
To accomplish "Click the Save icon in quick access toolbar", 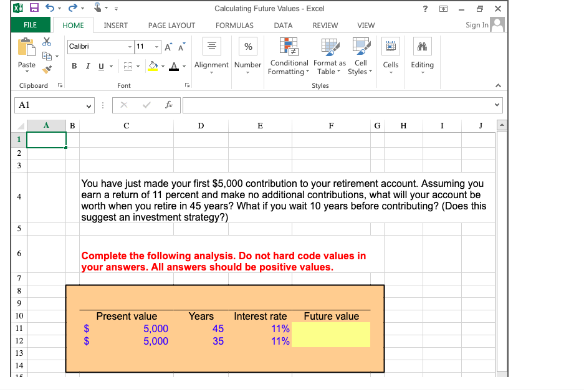I will click(x=34, y=7).
